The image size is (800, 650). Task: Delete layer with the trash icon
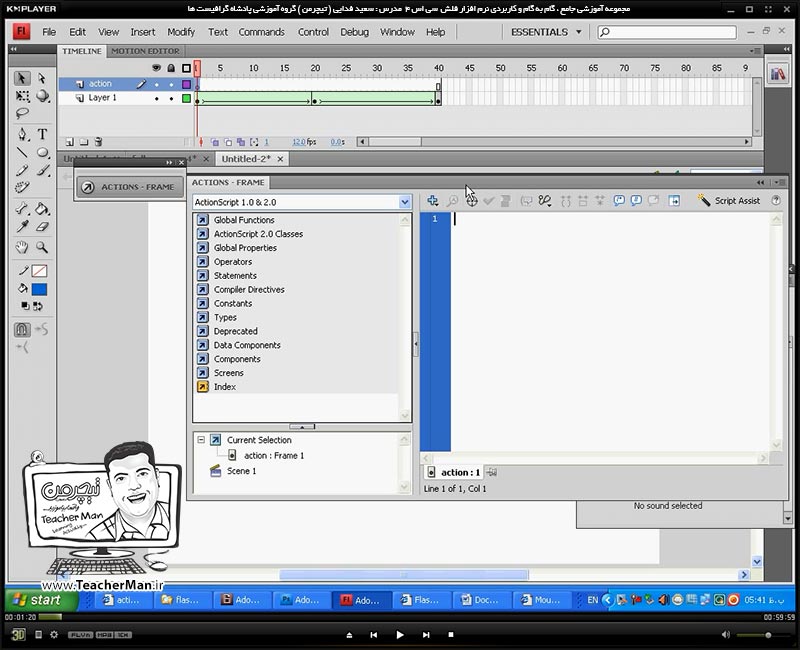[98, 142]
